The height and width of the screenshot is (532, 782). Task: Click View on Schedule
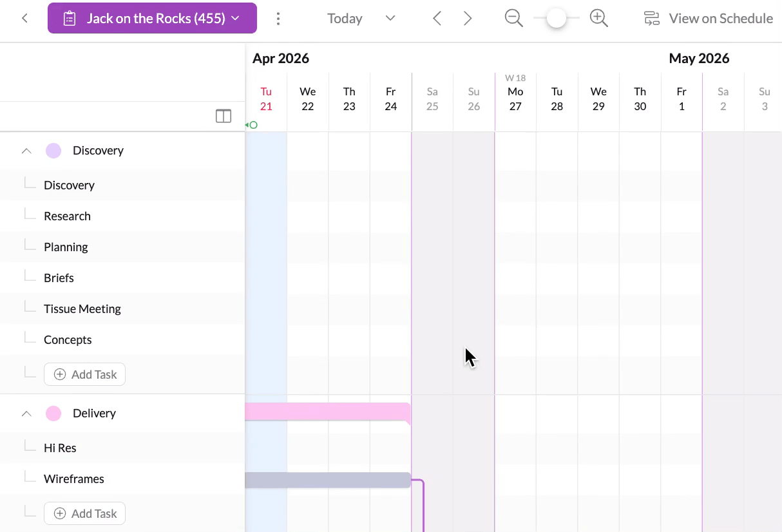pyautogui.click(x=709, y=19)
